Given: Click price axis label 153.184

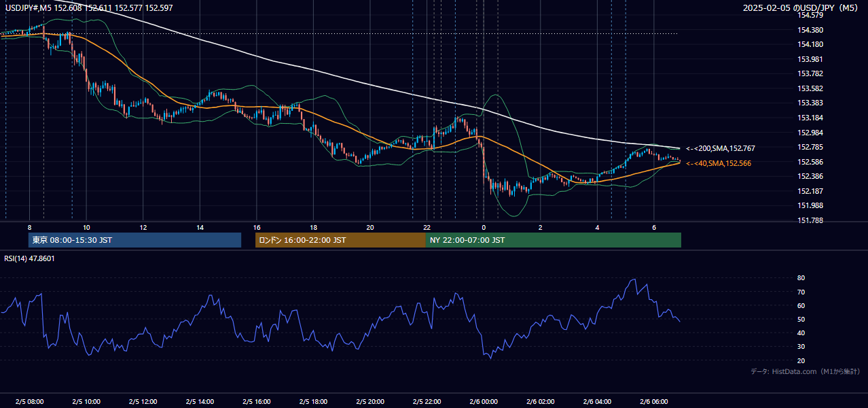Looking at the screenshot, I should (810, 118).
